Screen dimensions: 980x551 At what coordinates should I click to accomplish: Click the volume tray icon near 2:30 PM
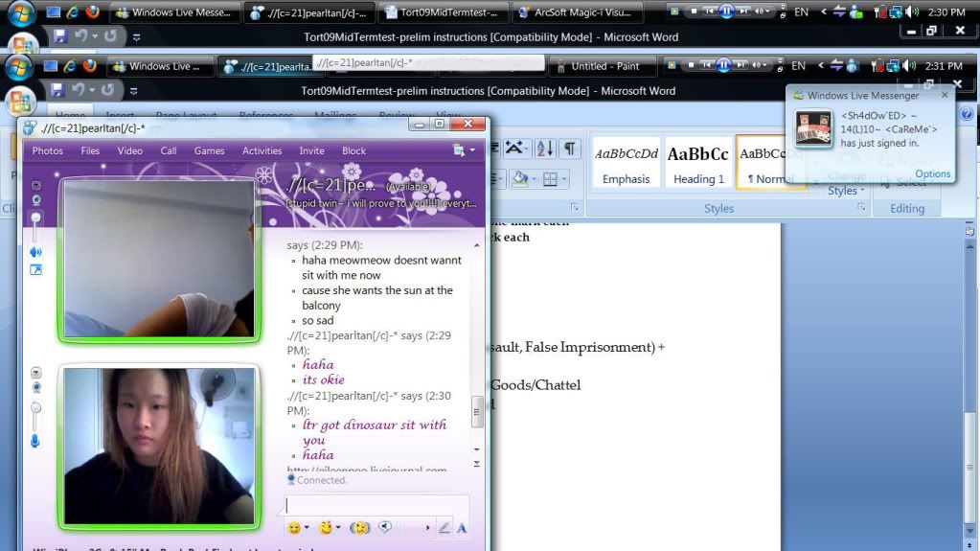click(x=912, y=11)
